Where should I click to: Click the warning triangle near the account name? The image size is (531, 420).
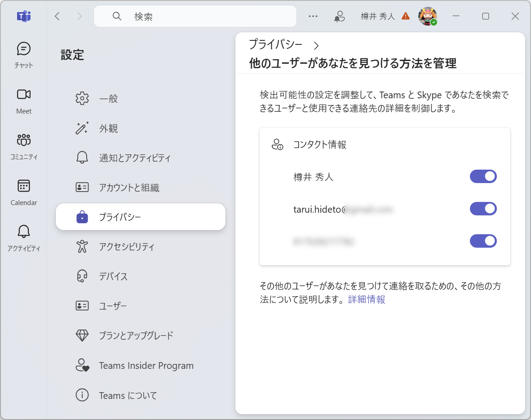[406, 16]
